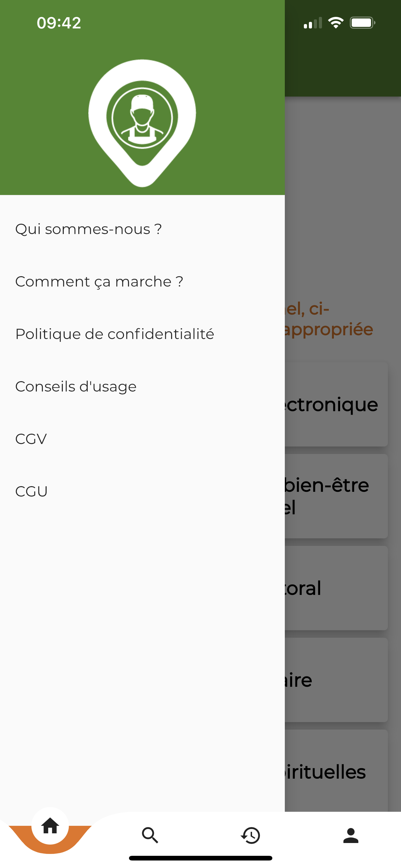This screenshot has width=401, height=868.
Task: Open "Qui sommes-nous ?" menu entry
Action: click(x=89, y=229)
